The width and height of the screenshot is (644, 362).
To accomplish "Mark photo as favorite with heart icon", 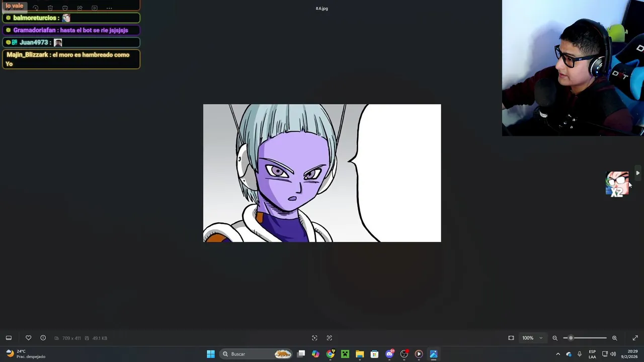I will click(28, 338).
